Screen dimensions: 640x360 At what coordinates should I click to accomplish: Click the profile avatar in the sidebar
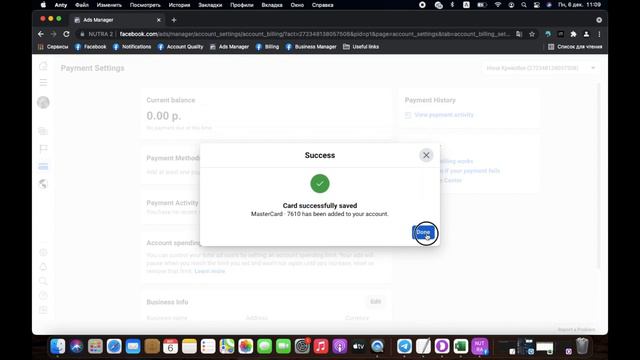click(x=43, y=102)
